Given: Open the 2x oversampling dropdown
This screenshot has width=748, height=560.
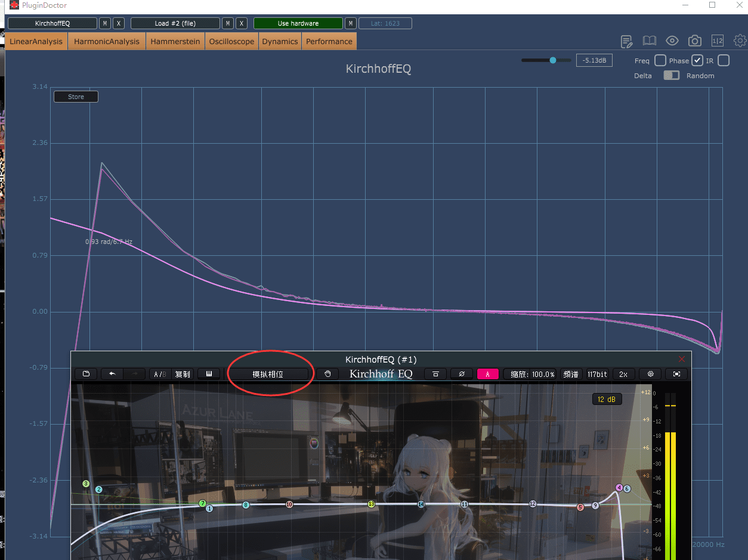Looking at the screenshot, I should 623,374.
